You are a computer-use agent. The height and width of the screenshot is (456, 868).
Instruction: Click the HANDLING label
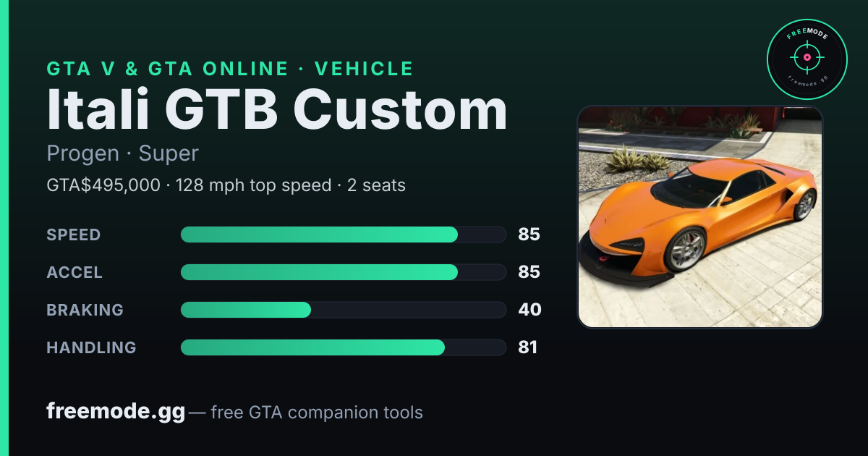point(91,347)
